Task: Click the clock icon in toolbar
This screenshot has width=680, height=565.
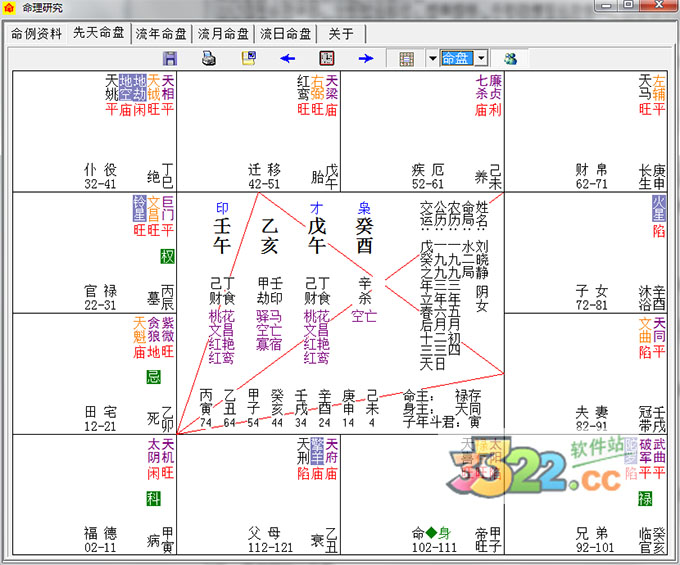Action: 327,58
